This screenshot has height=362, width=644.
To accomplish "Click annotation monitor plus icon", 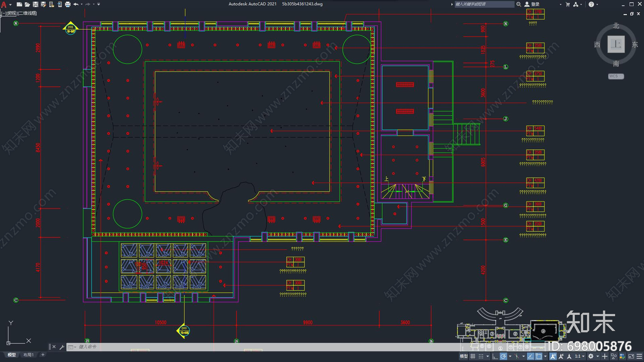I will (605, 356).
